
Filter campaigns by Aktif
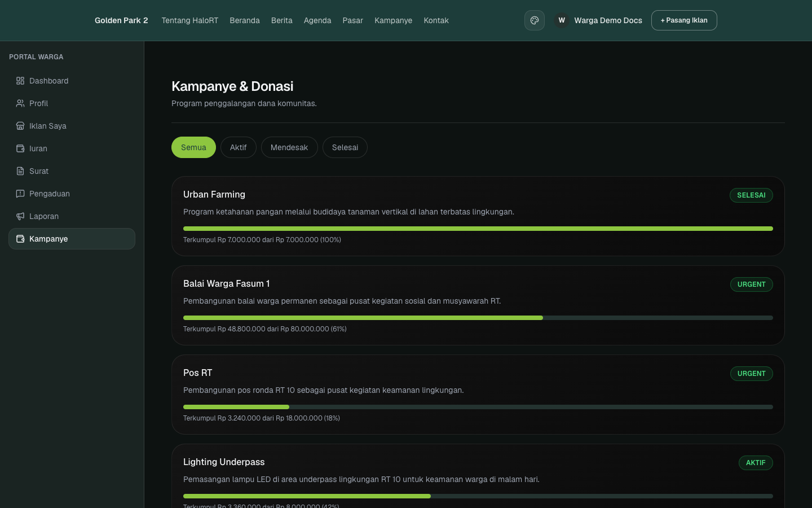click(x=238, y=147)
